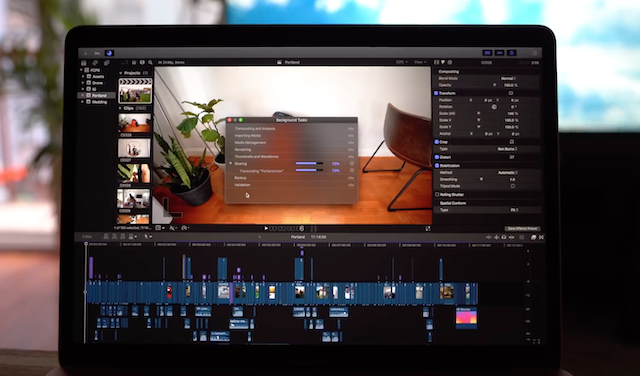This screenshot has height=376, width=640.
Task: Click the browser search magnifier icon
Action: (151, 62)
